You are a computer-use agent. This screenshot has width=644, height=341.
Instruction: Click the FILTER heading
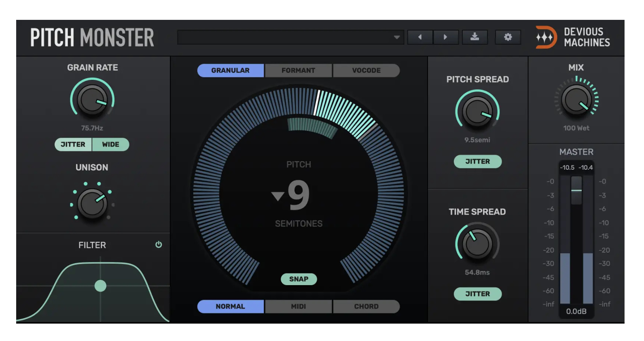(x=92, y=245)
